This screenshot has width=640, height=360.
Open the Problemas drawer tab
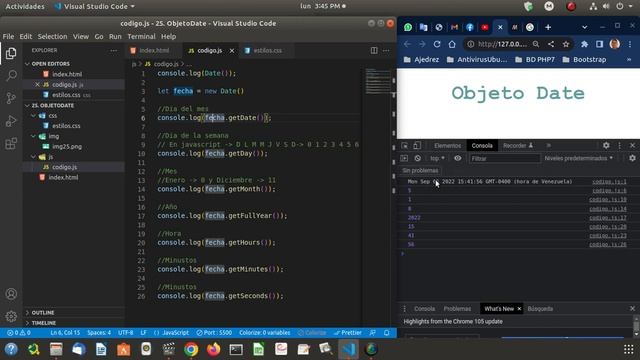457,309
